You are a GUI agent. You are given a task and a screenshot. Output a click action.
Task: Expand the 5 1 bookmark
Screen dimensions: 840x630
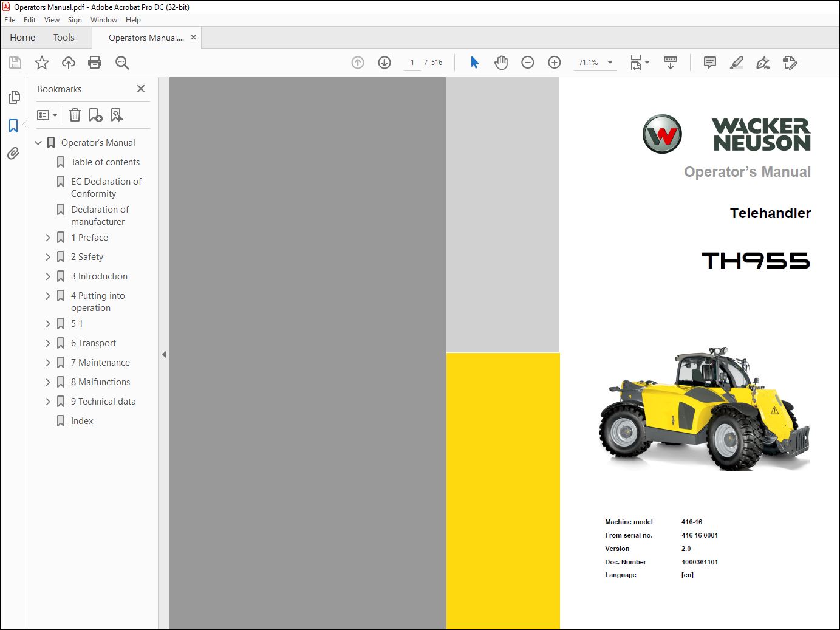point(48,324)
